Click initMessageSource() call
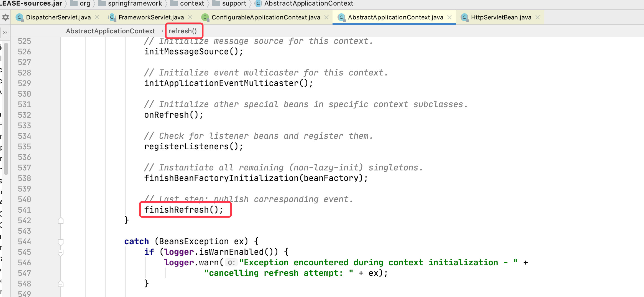The height and width of the screenshot is (297, 644). click(193, 52)
